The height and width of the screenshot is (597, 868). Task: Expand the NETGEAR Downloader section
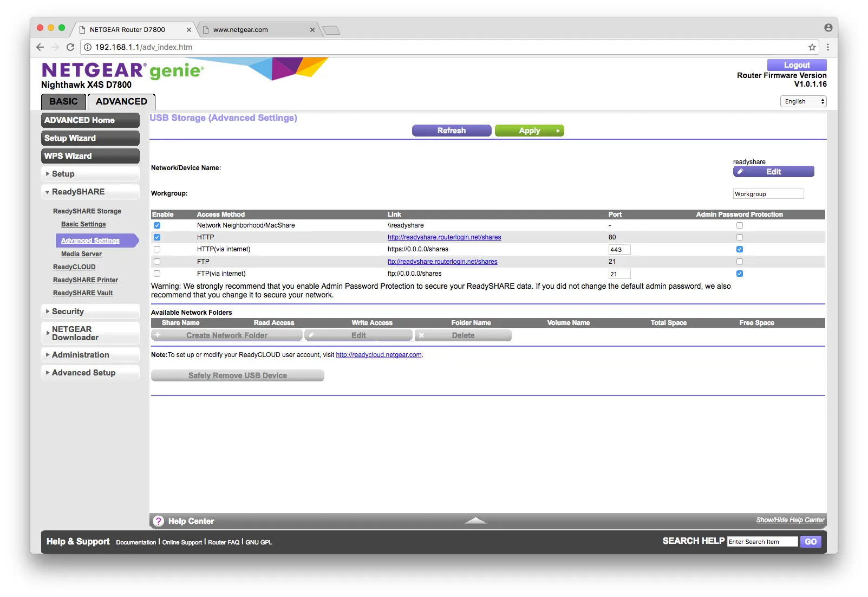click(x=90, y=333)
